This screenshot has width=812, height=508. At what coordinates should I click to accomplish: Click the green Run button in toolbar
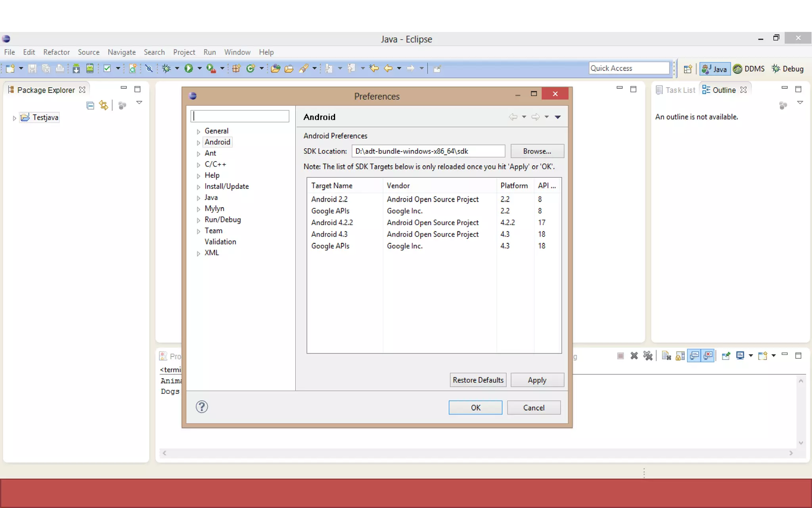point(189,69)
